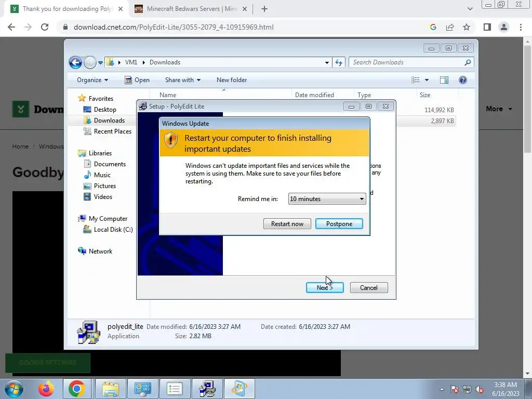
Task: Click the search magnifier icon in Explorer
Action: tap(468, 62)
